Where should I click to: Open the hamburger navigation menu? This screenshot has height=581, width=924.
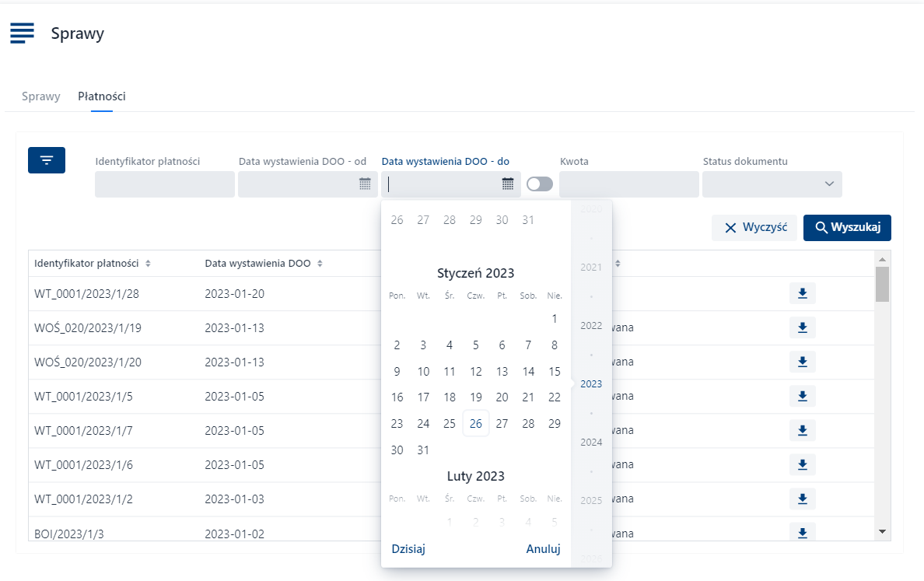pyautogui.click(x=22, y=33)
